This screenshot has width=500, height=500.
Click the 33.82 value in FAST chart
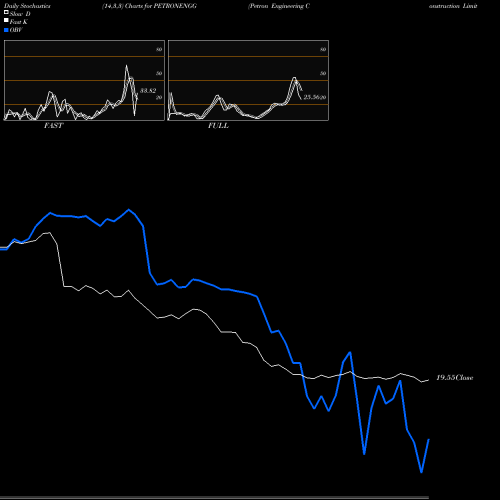click(x=148, y=91)
